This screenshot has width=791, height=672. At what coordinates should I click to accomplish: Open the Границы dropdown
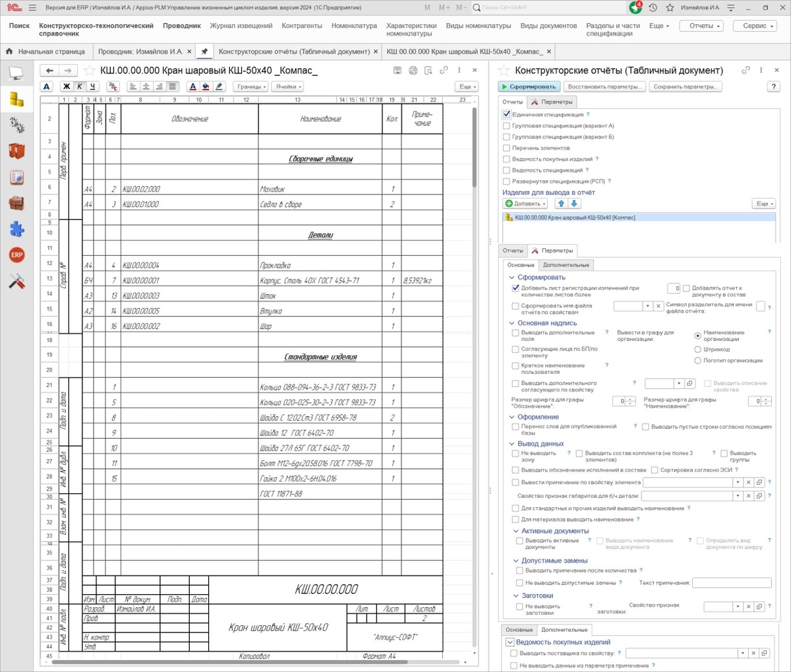point(250,86)
